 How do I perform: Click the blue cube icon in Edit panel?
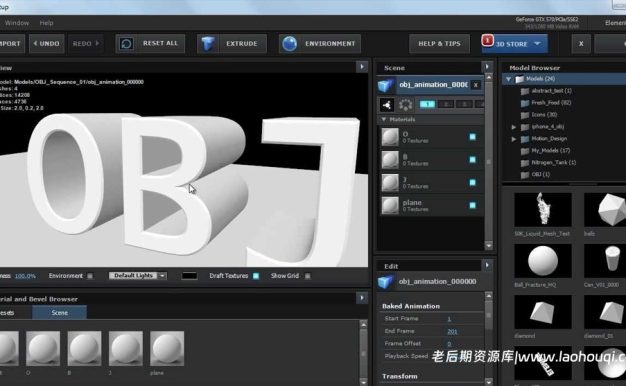pyautogui.click(x=386, y=282)
